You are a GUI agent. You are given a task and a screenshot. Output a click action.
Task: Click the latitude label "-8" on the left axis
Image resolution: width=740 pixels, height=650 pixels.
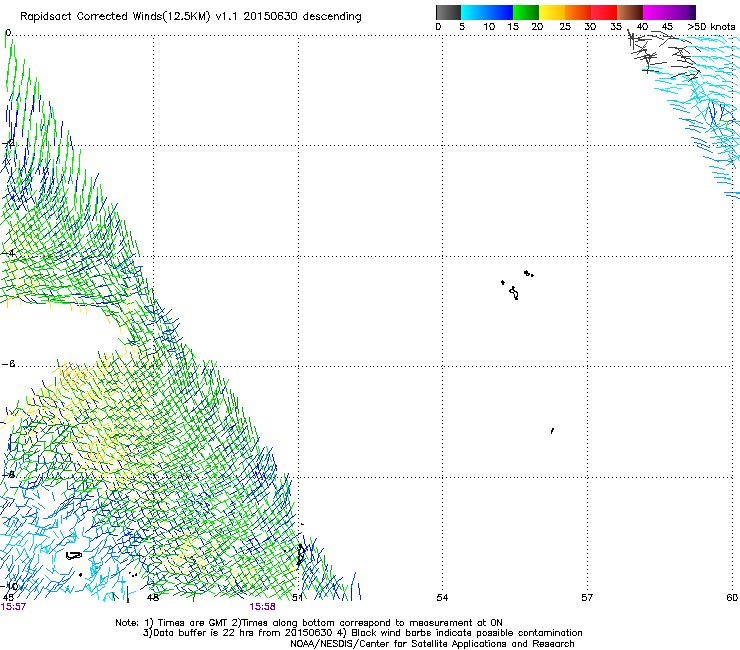(8, 474)
